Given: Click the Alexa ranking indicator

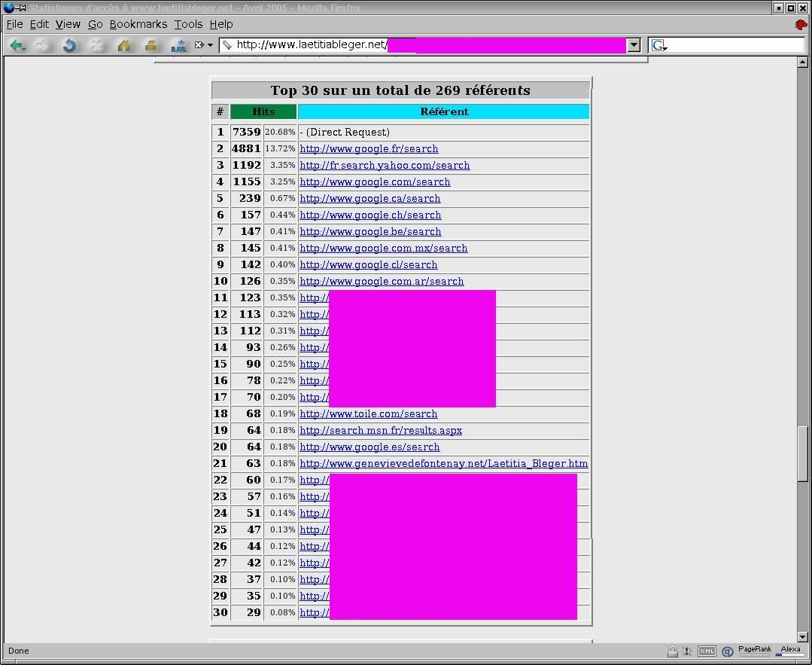Looking at the screenshot, I should (790, 651).
